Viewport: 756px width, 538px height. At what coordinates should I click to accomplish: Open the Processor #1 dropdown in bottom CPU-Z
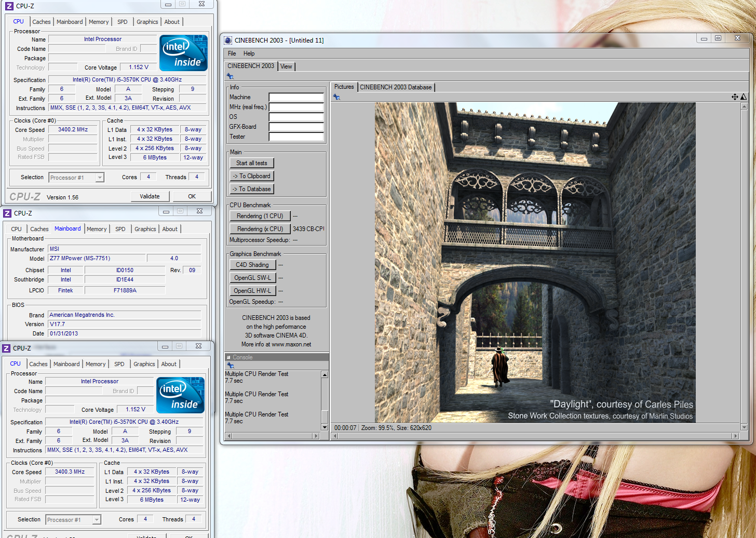(x=97, y=520)
